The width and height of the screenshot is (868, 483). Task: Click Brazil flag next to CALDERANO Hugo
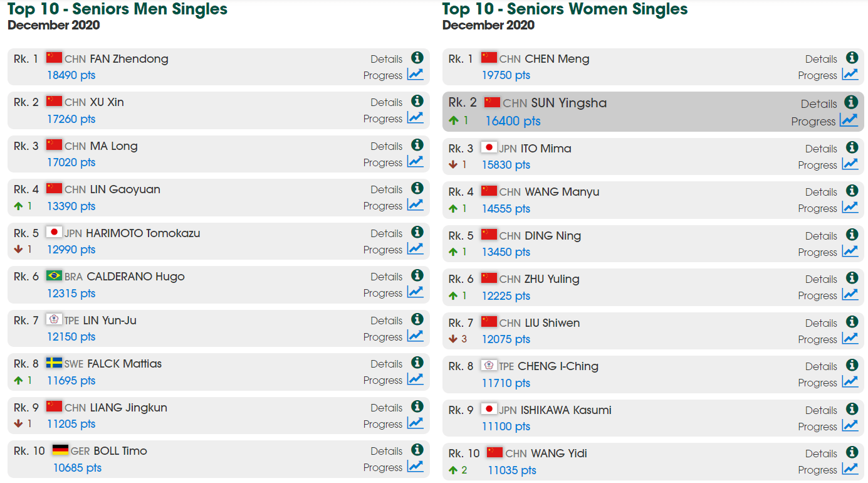pos(54,275)
